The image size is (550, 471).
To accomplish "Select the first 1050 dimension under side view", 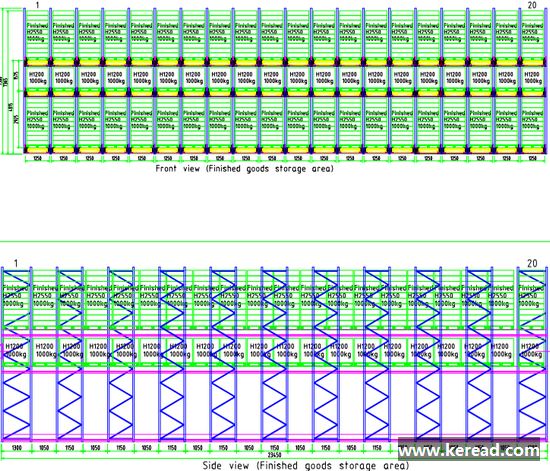I will click(x=44, y=448).
